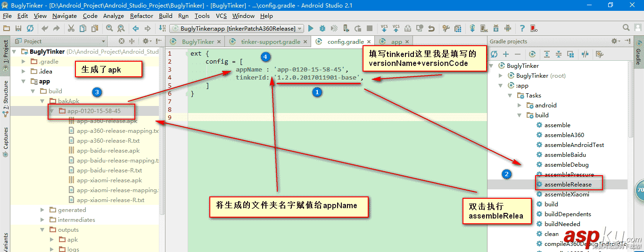Click Expand All in Gradle panel
This screenshot has height=252, width=644.
(547, 54)
